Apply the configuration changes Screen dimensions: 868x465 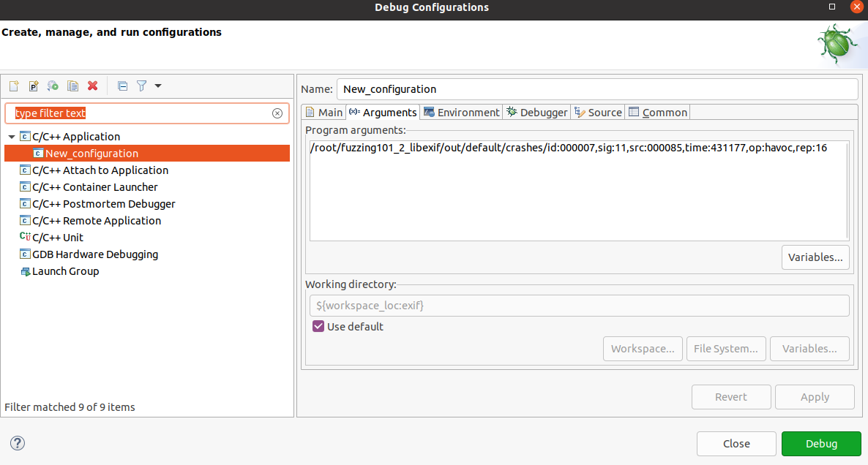(814, 396)
